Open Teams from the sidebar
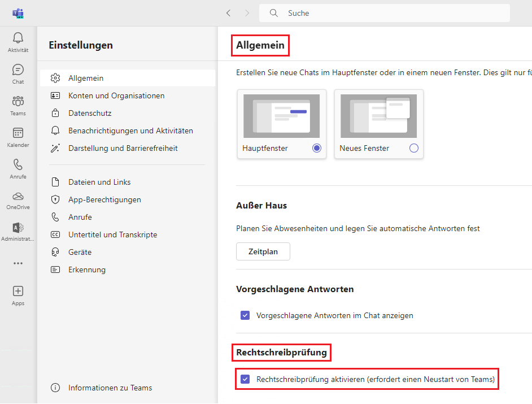Screen dimensions: 532x404 click(x=18, y=105)
